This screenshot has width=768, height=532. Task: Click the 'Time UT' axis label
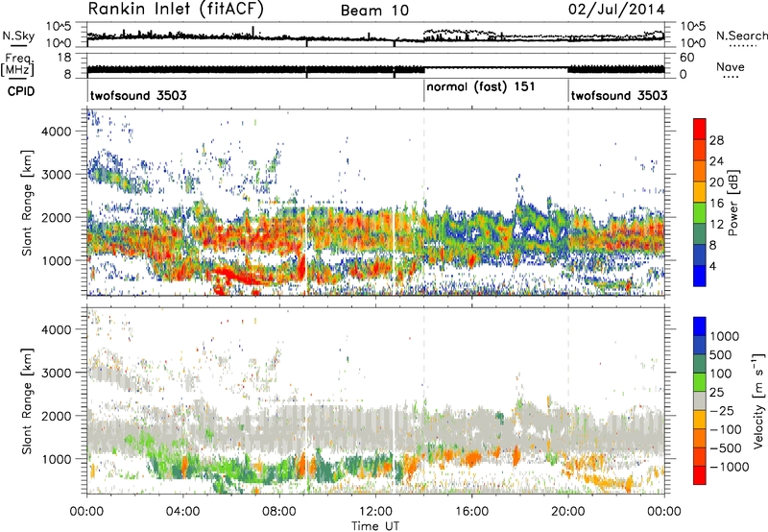coord(375,525)
